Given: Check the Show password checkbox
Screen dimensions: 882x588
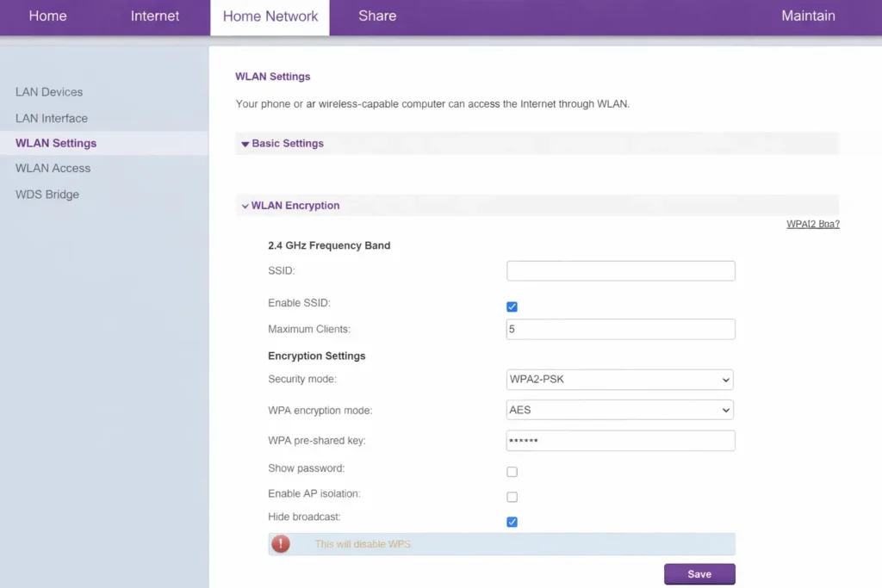Looking at the screenshot, I should [x=512, y=472].
